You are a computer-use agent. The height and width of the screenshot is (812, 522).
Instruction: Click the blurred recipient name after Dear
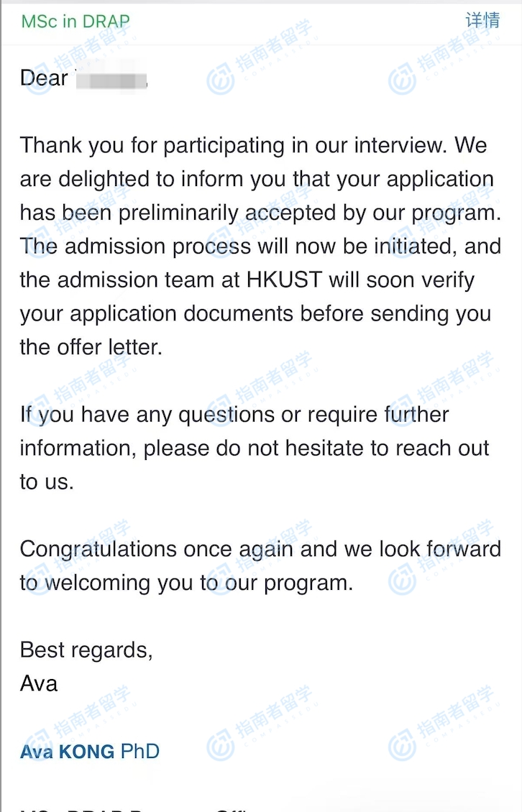(x=110, y=78)
